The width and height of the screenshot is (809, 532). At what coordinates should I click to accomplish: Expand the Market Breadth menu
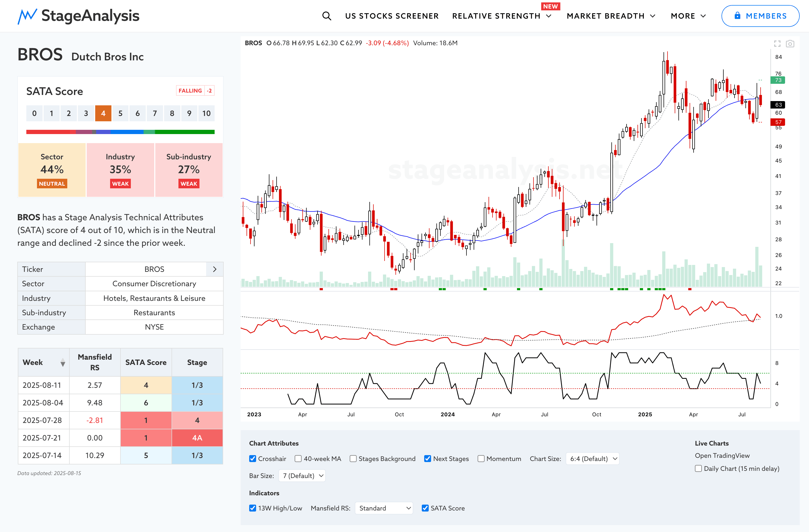pyautogui.click(x=611, y=16)
